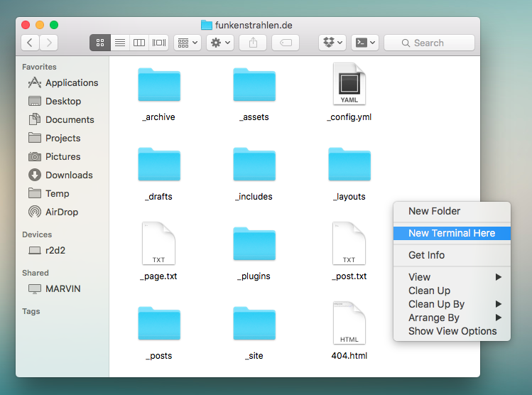
Task: Select the 404.html file icon
Action: pos(349,323)
